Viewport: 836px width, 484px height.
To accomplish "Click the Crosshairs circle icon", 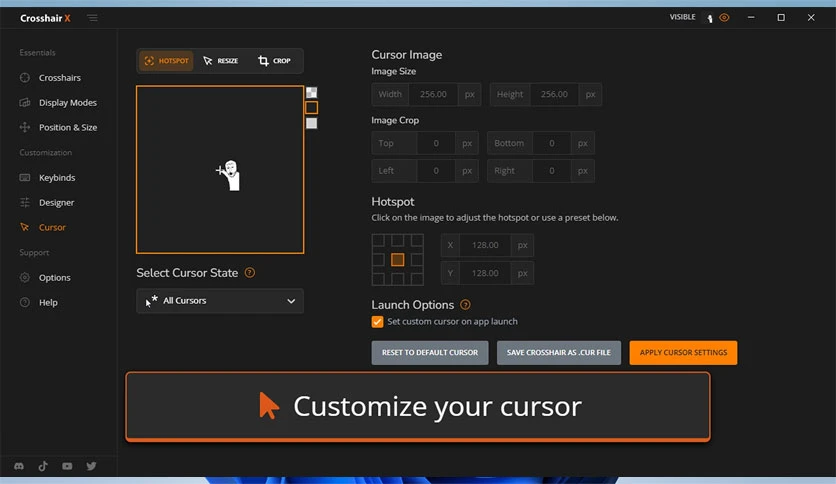I will [x=25, y=77].
